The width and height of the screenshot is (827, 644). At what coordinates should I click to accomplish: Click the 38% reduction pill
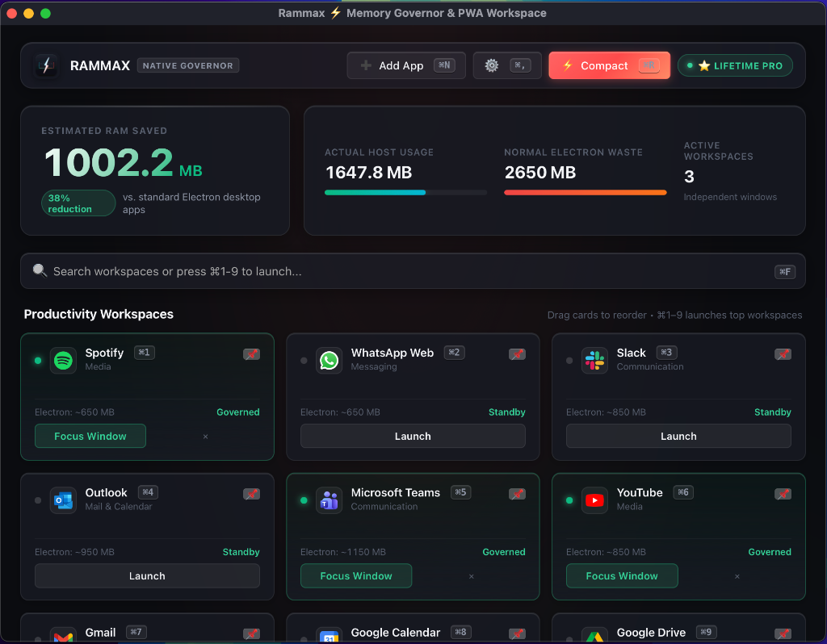(78, 203)
